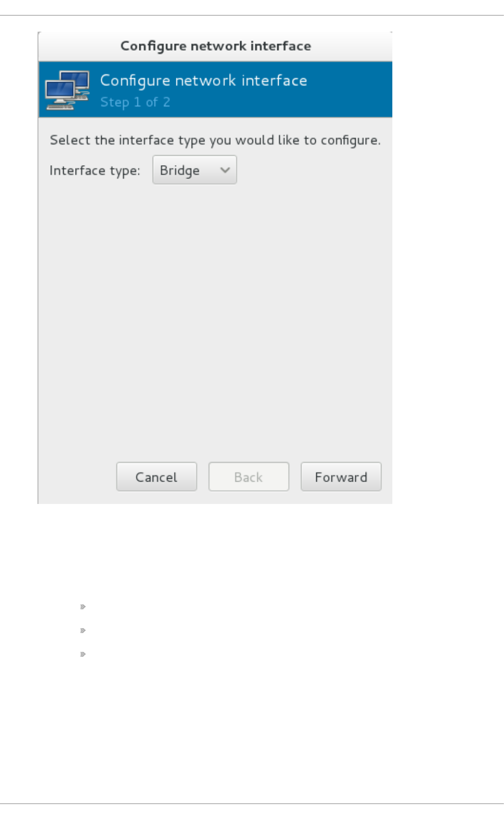Click the 'Step 1 of 2' subtitle
This screenshot has width=504, height=819.
(x=135, y=102)
